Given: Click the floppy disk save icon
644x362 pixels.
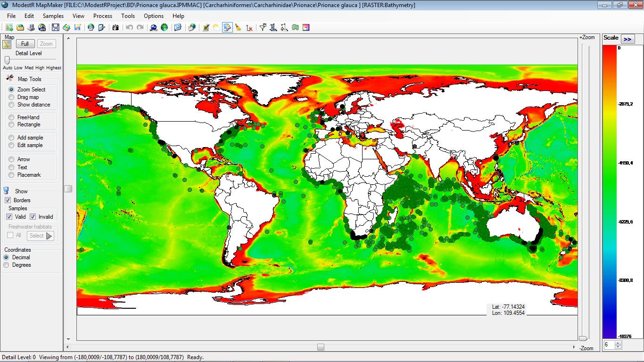Looking at the screenshot, I should pyautogui.click(x=55, y=27).
